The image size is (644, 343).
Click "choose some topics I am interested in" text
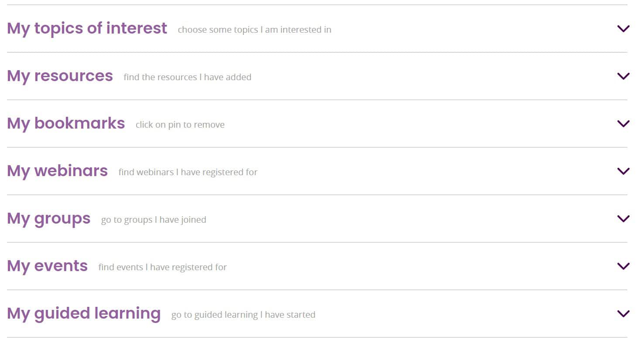[x=254, y=30]
